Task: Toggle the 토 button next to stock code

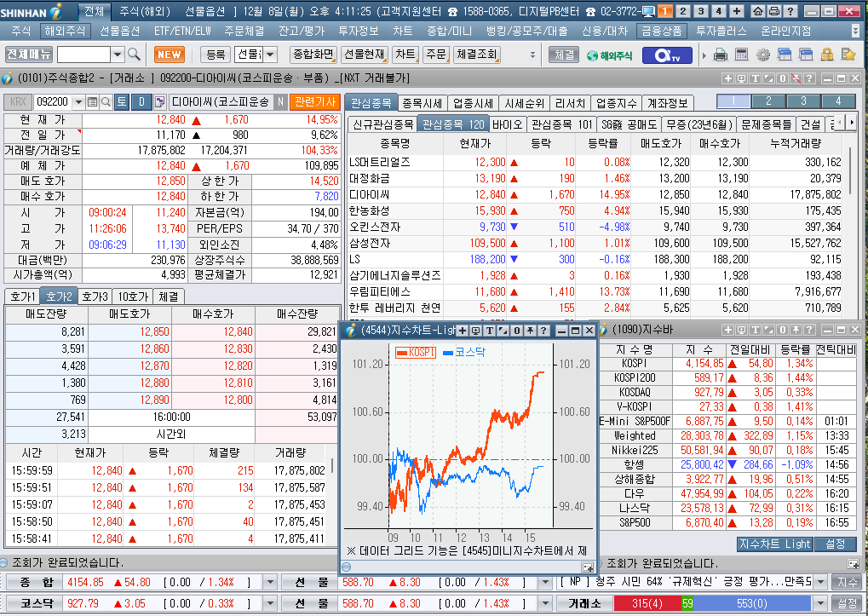Action: pyautogui.click(x=123, y=102)
